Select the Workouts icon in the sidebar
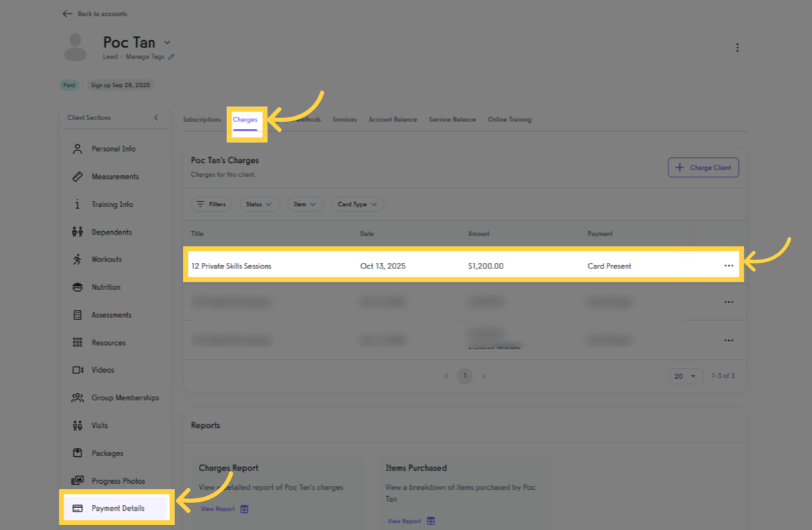Viewport: 812px width, 530px height. click(78, 259)
